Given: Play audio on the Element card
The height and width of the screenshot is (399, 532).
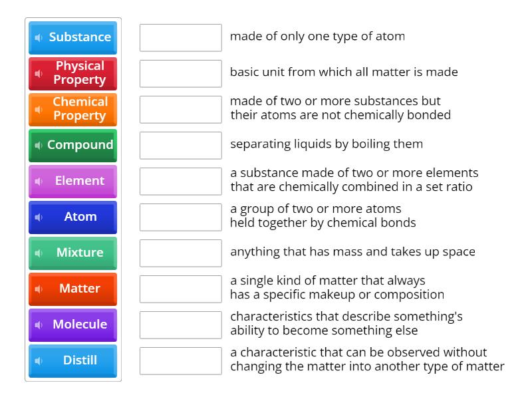Looking at the screenshot, I should [39, 181].
